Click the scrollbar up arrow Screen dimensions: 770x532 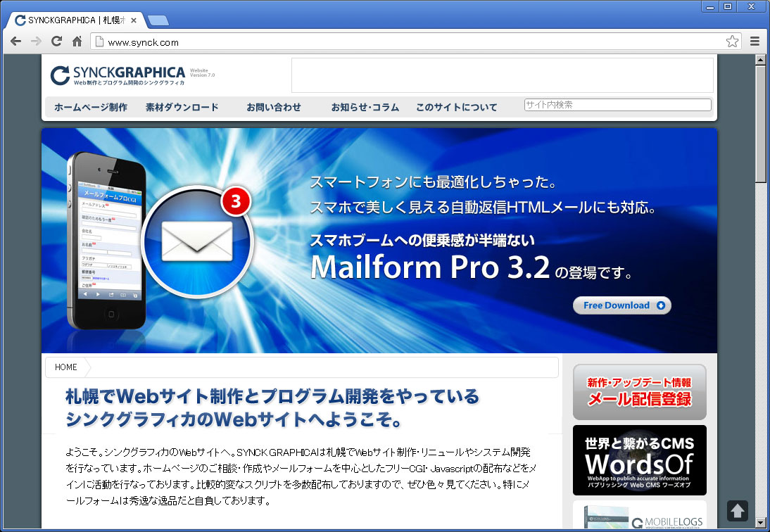tap(761, 60)
